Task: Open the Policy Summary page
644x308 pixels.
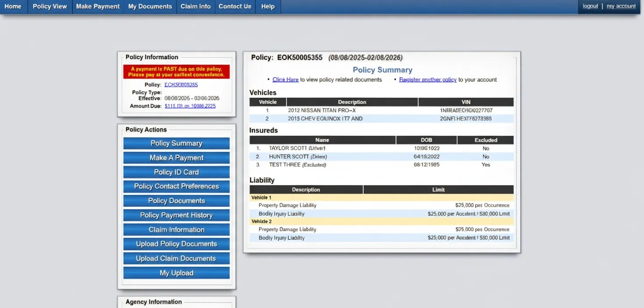Action: [176, 143]
